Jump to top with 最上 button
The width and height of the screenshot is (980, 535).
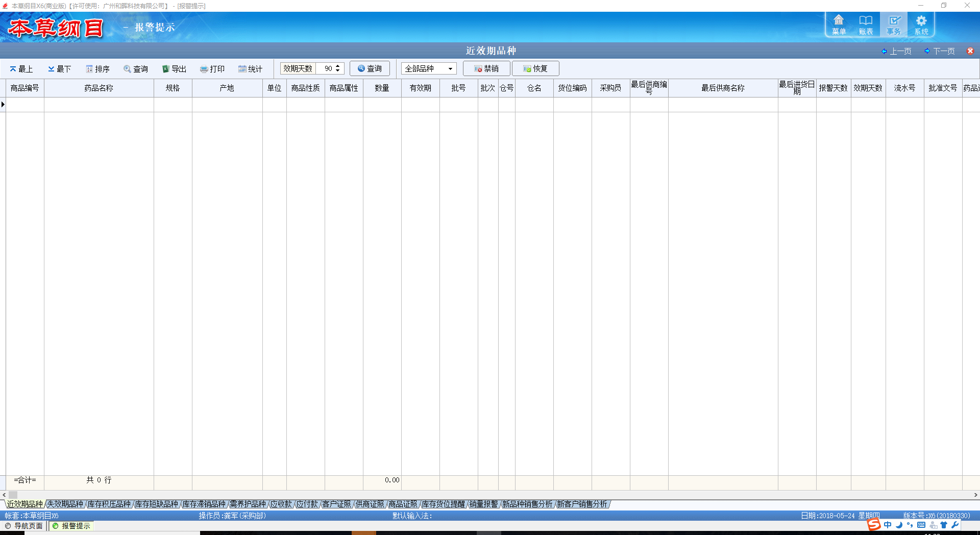click(21, 69)
